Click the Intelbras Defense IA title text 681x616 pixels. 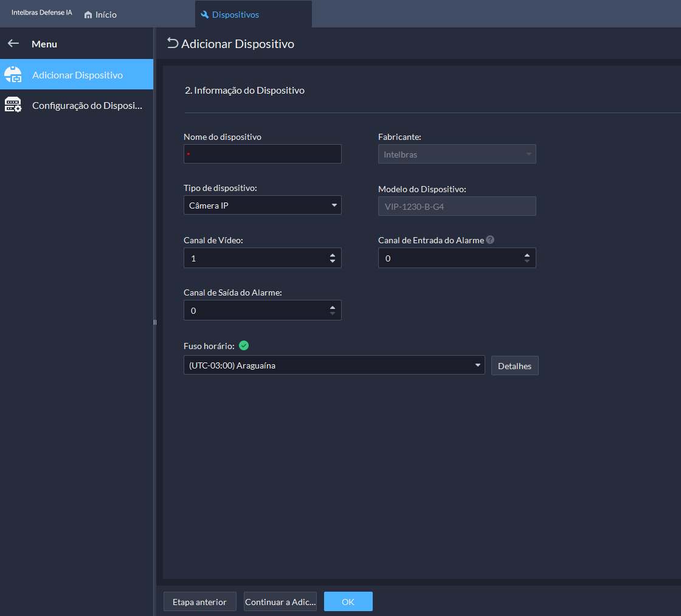pyautogui.click(x=42, y=13)
